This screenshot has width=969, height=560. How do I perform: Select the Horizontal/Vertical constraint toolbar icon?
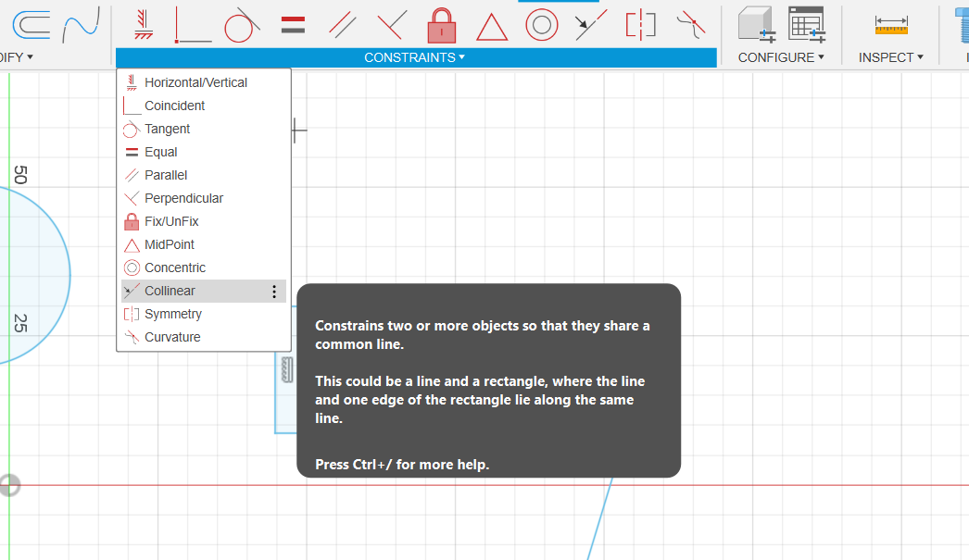point(144,25)
